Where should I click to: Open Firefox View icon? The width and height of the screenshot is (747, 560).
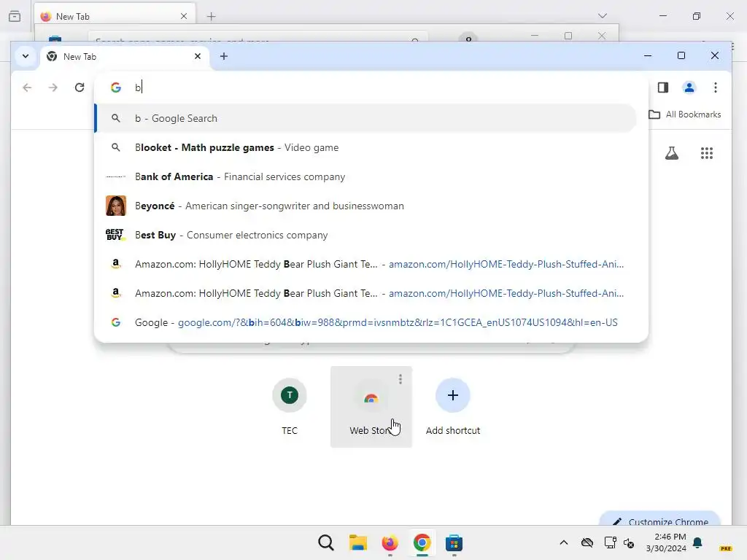coord(15,16)
